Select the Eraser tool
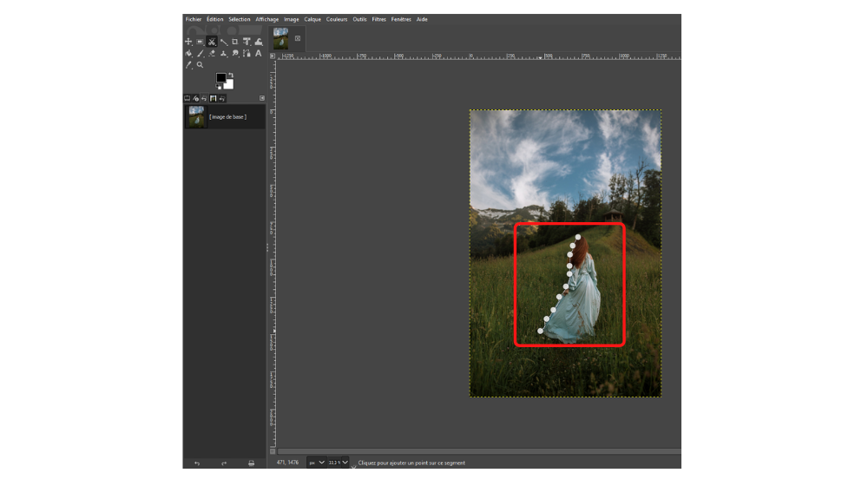 (212, 53)
